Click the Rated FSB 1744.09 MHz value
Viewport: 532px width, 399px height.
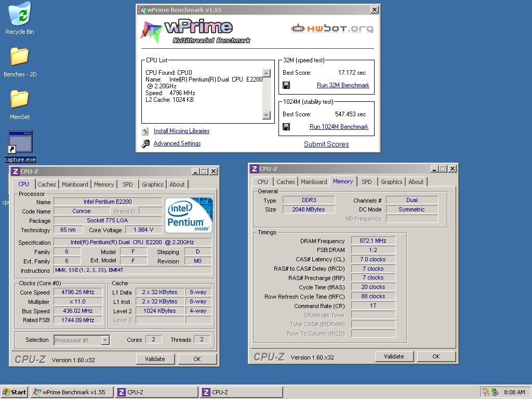[x=78, y=320]
